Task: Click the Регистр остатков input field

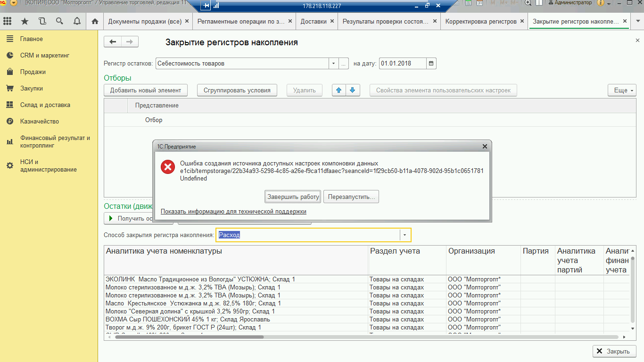Action: 242,63
